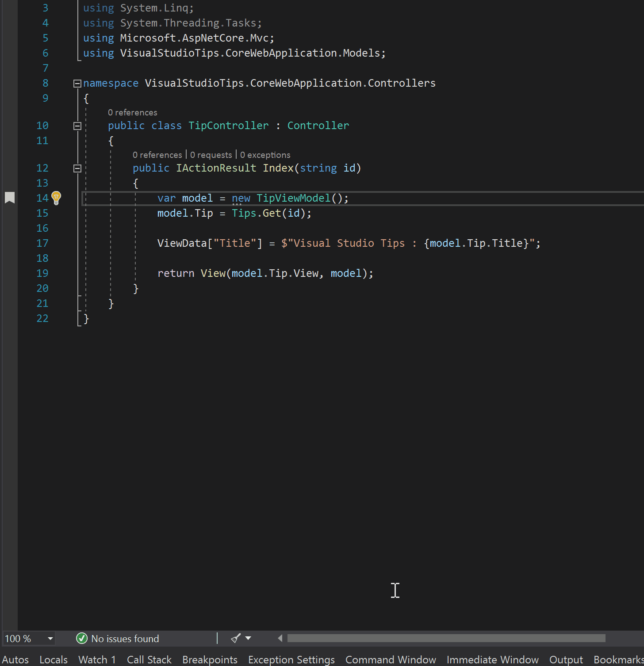Click the 0 references link above TipController

tap(132, 112)
